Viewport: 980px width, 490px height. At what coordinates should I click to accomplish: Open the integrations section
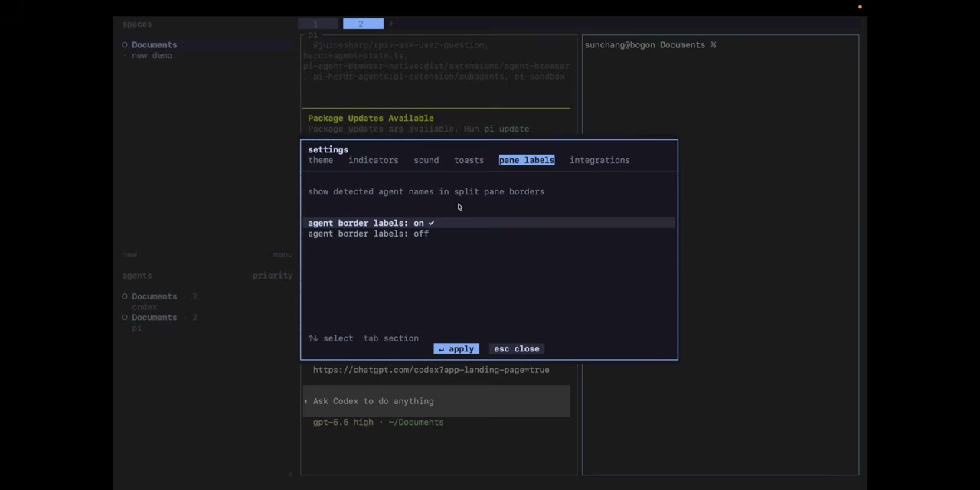pos(599,160)
